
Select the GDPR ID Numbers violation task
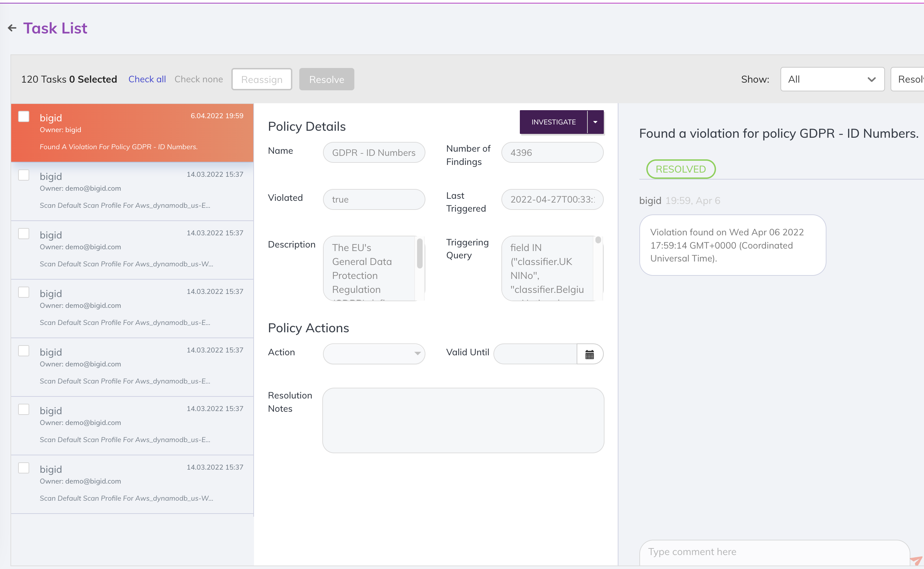[x=132, y=133]
